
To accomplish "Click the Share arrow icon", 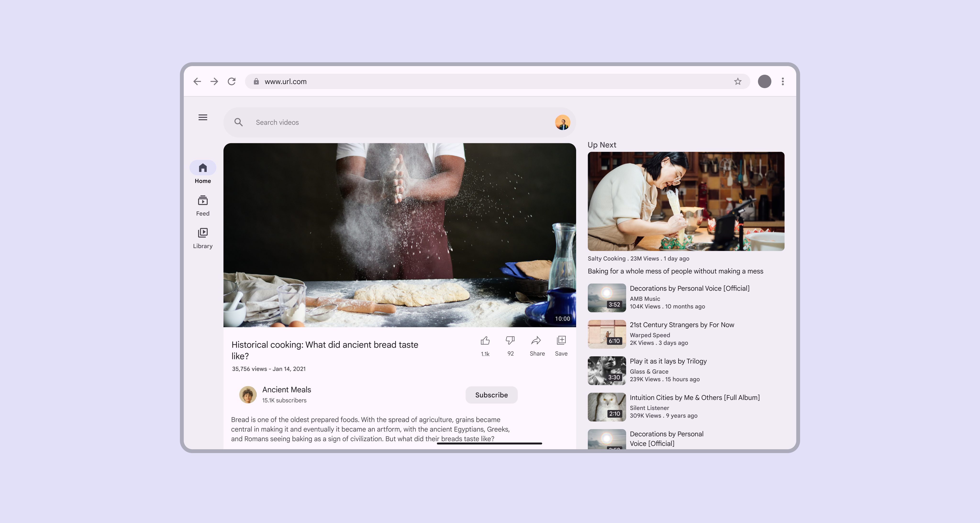I will click(x=536, y=340).
